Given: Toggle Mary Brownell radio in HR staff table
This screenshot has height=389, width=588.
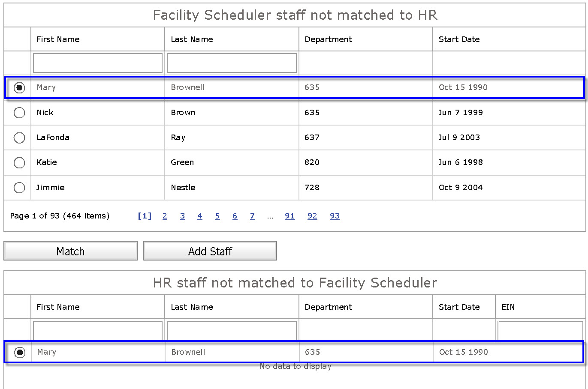Looking at the screenshot, I should coord(19,353).
